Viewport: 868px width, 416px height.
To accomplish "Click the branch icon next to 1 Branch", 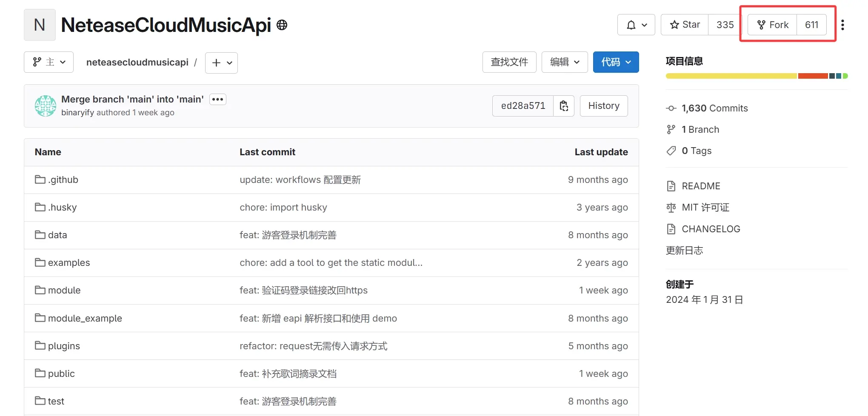I will point(671,129).
